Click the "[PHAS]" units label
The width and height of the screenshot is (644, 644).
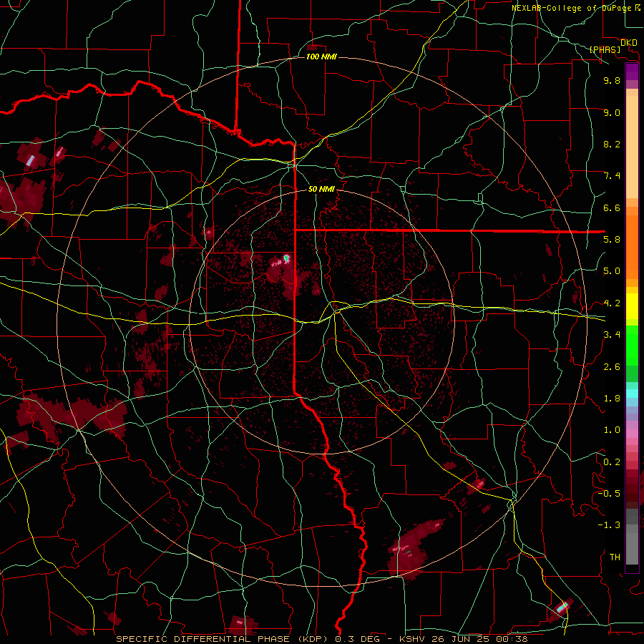coord(605,50)
